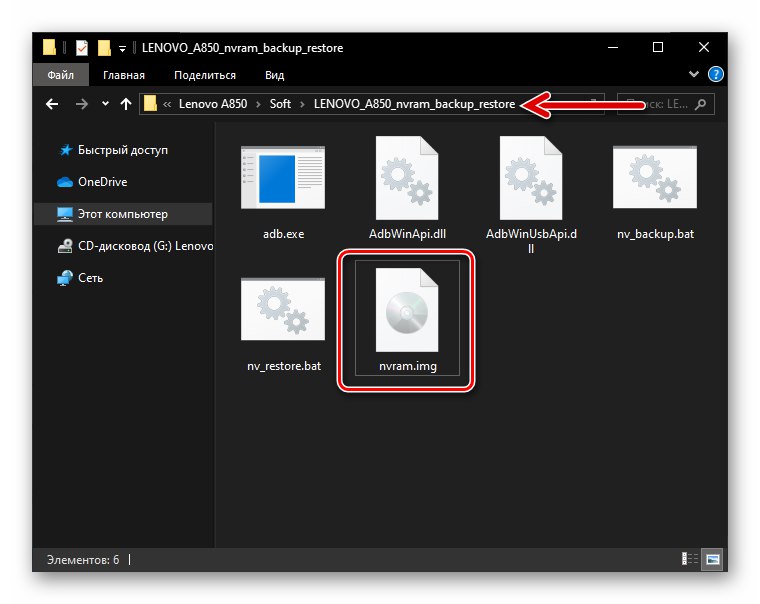This screenshot has width=760, height=604.
Task: Switch to large icons view in status bar
Action: 712,559
